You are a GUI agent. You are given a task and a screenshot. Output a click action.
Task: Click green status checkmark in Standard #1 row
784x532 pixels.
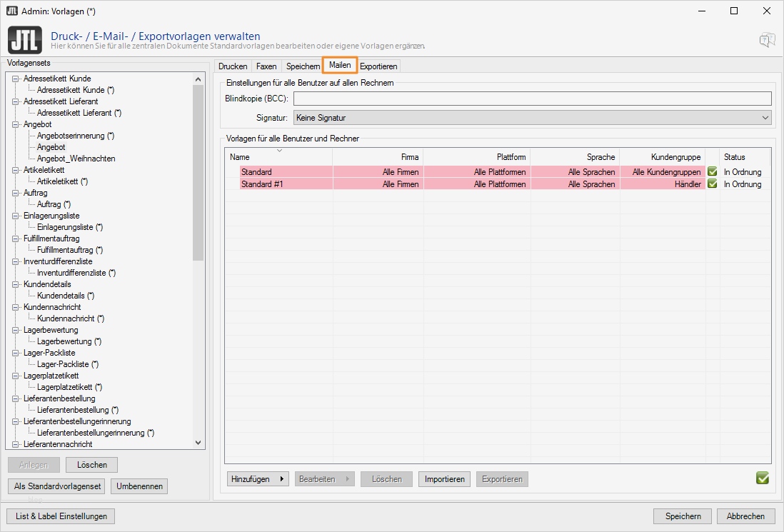click(x=713, y=184)
